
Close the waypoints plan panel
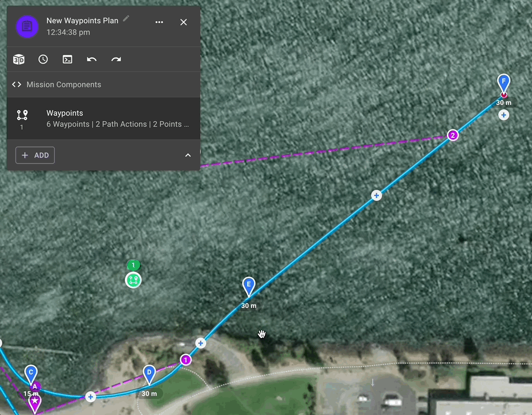(184, 22)
